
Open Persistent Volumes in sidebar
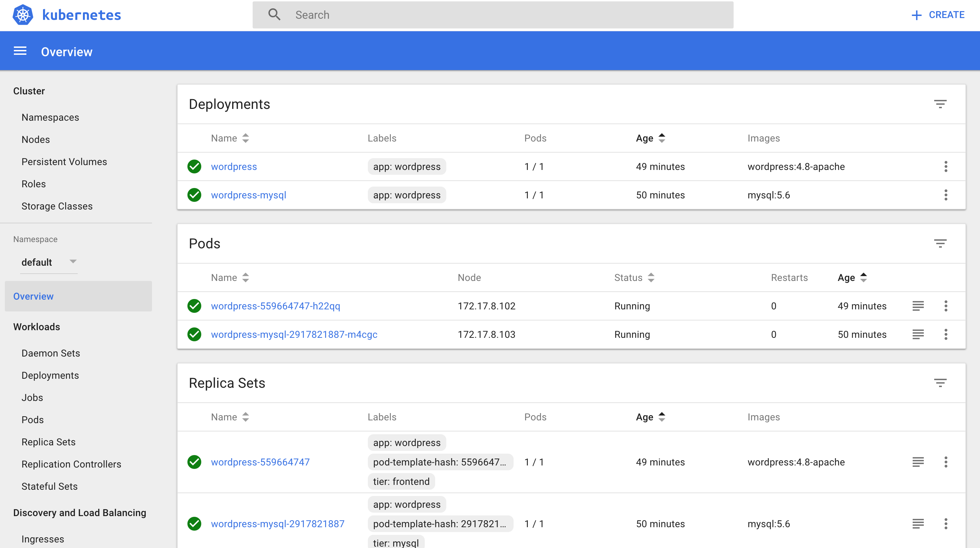point(64,162)
